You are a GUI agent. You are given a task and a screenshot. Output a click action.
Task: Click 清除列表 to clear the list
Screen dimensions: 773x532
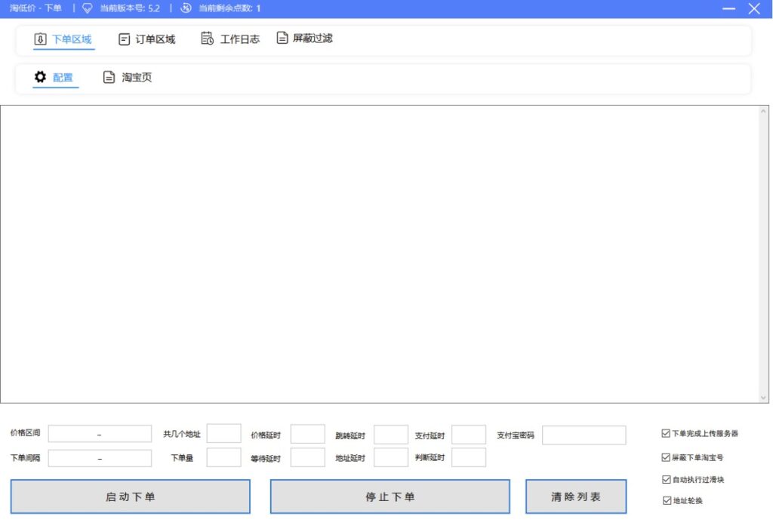tap(576, 496)
